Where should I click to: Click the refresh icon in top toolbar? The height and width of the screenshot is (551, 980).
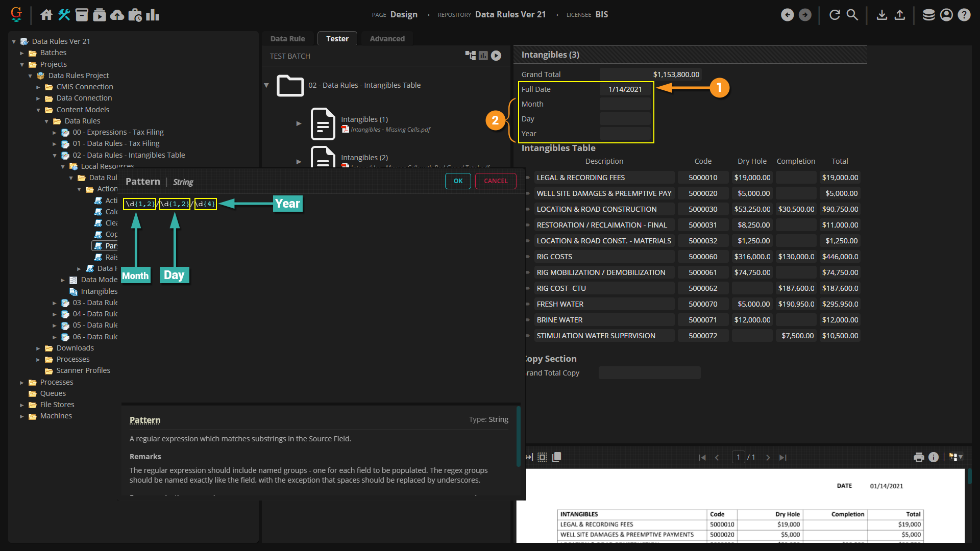coord(835,15)
